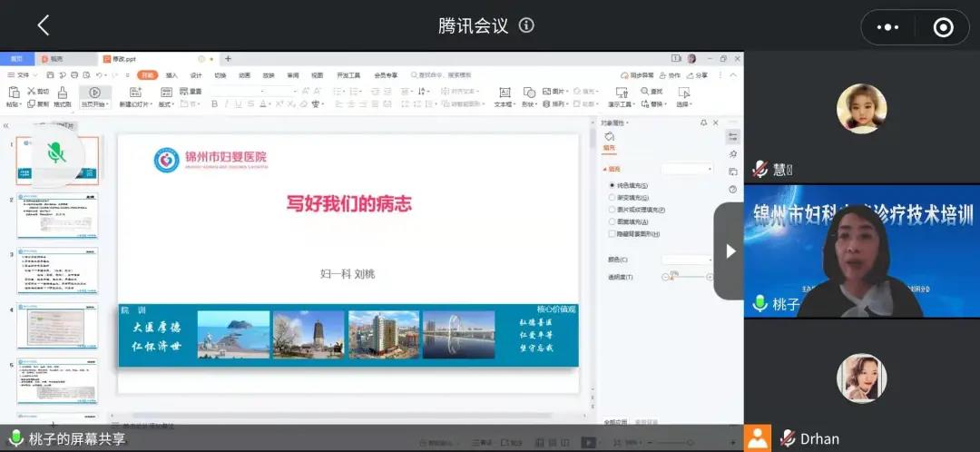This screenshot has height=452, width=980.
Task: Click the Copy (复制) icon
Action: point(37,103)
